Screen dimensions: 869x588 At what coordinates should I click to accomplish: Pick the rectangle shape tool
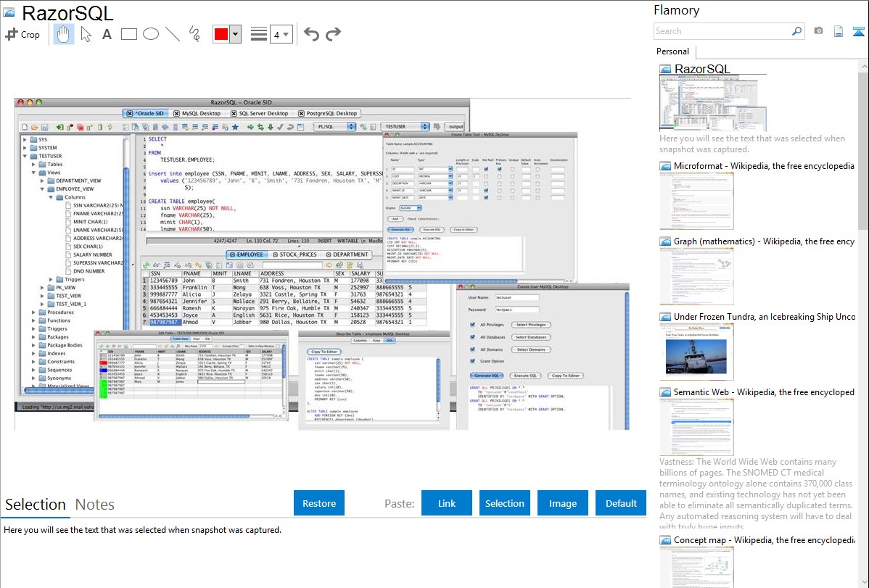tap(129, 34)
